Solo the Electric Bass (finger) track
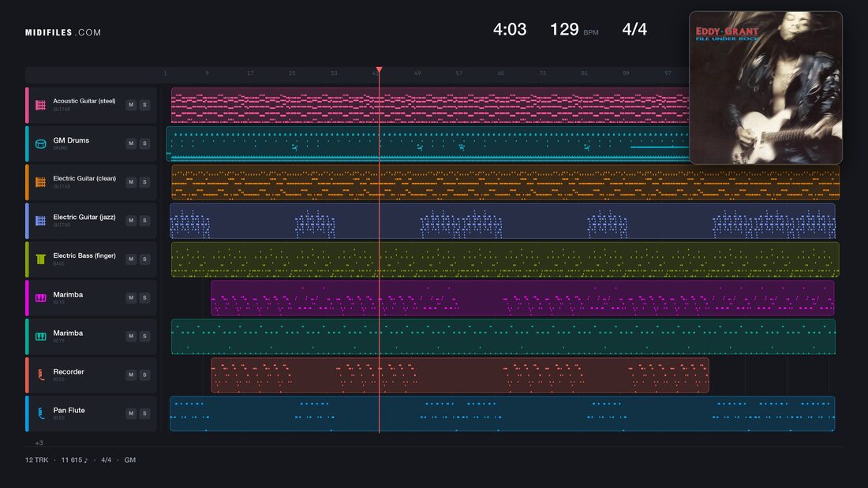The width and height of the screenshot is (868, 488). (x=144, y=259)
